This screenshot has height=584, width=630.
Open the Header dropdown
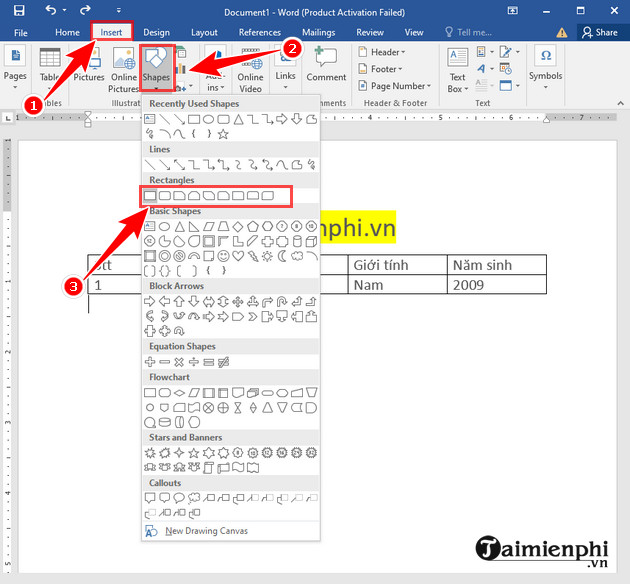(382, 52)
